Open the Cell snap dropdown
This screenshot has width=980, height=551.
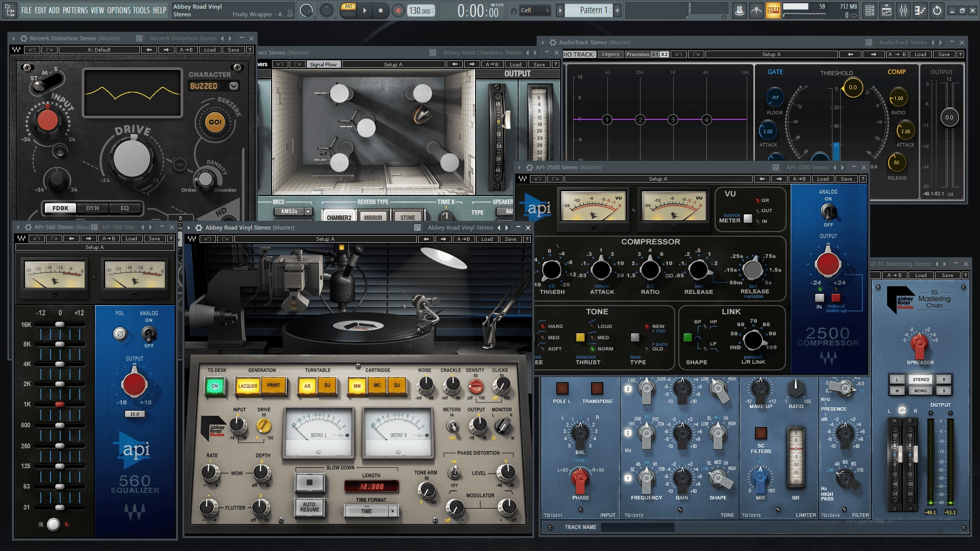coord(534,10)
